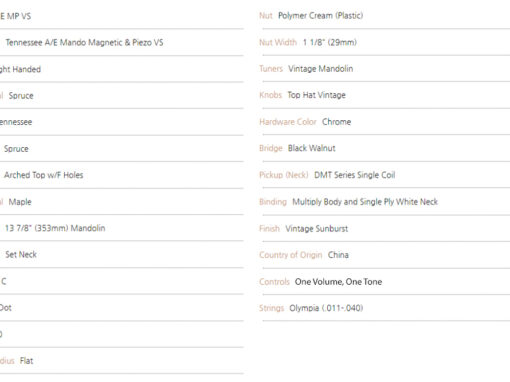Click the Olympia strings value
This screenshot has width=510, height=382.
click(326, 308)
